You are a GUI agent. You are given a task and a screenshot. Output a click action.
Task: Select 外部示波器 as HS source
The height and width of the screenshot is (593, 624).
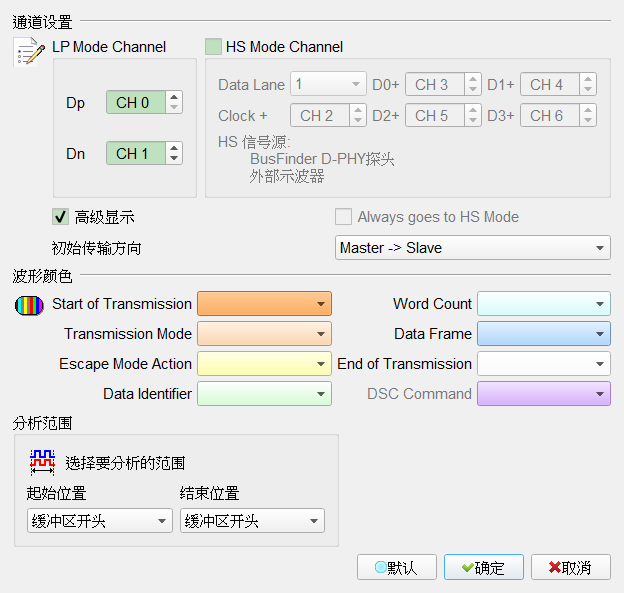coord(287,176)
